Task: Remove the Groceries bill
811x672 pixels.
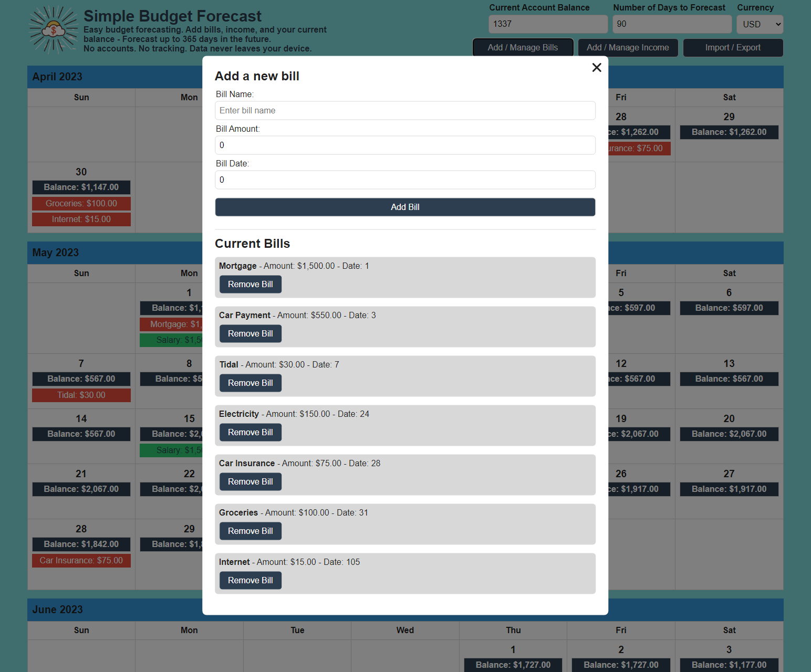Action: 251,531
